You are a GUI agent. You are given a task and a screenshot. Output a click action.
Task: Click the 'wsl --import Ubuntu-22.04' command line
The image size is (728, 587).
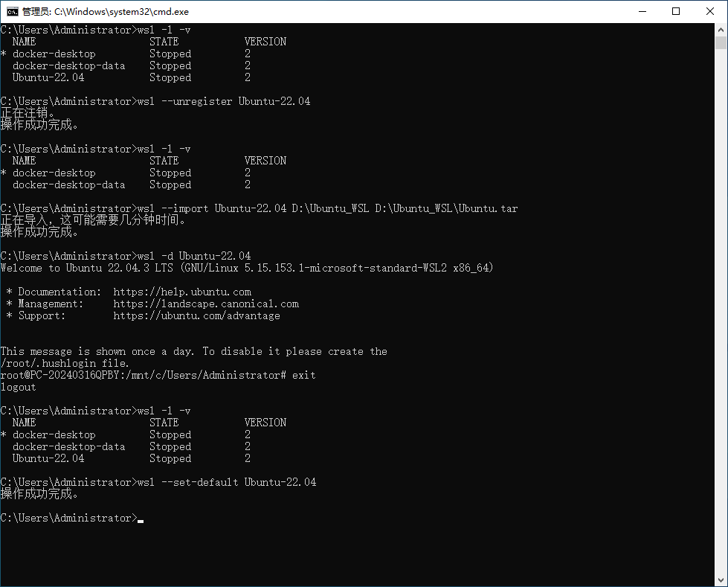click(x=259, y=208)
